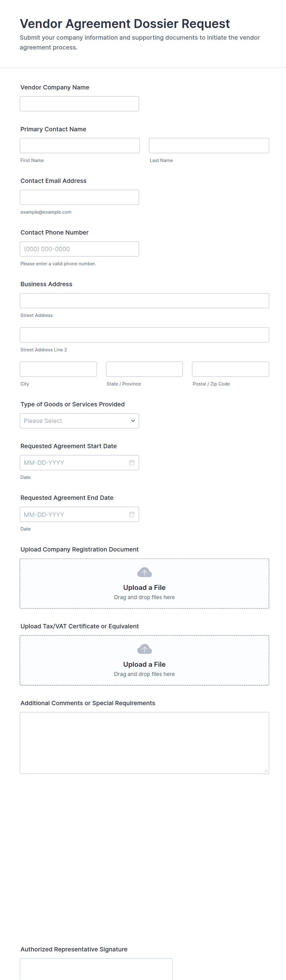Screen dimensions: 286x980
Task: Select the Last Name input box
Action: tap(209, 146)
